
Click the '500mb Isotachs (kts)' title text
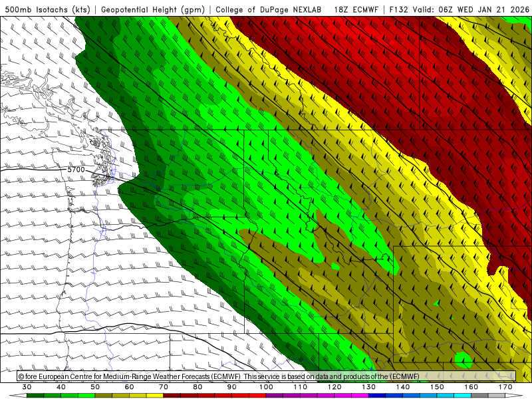tap(48, 9)
